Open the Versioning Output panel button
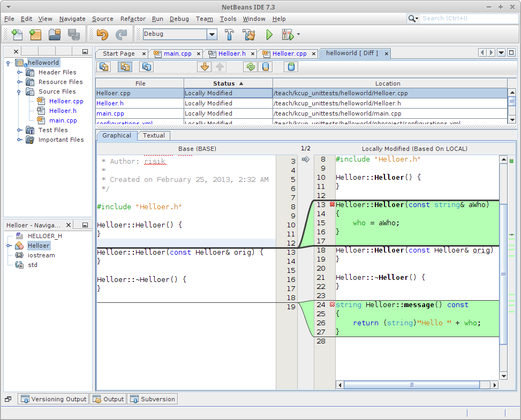This screenshot has width=521, height=420. [53, 399]
